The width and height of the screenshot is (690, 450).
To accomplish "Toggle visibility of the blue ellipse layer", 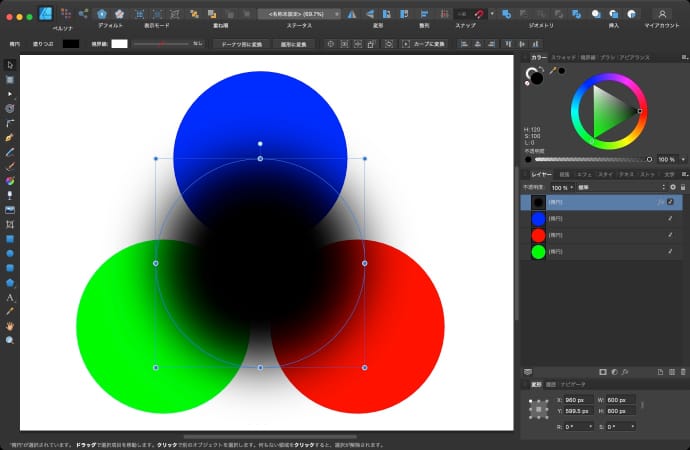I will coord(670,218).
